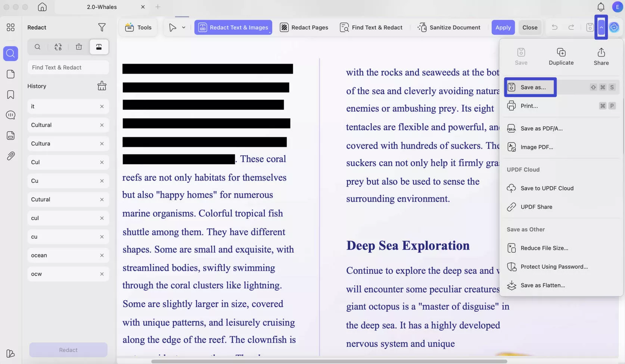Open the Bookmarks panel in the sidebar
This screenshot has width=625, height=364.
click(10, 94)
